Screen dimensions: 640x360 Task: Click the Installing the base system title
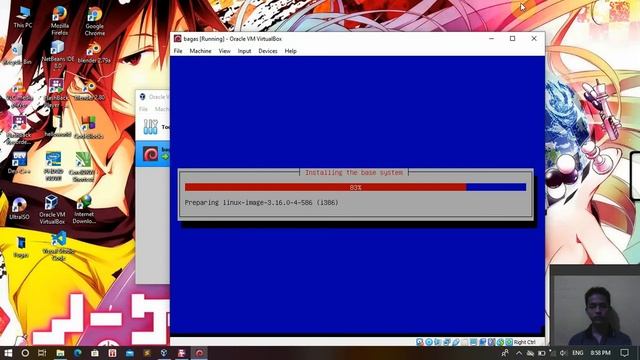point(354,173)
